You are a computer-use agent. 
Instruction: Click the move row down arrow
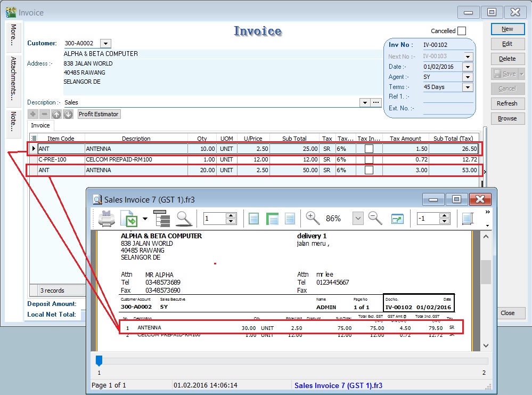click(68, 114)
